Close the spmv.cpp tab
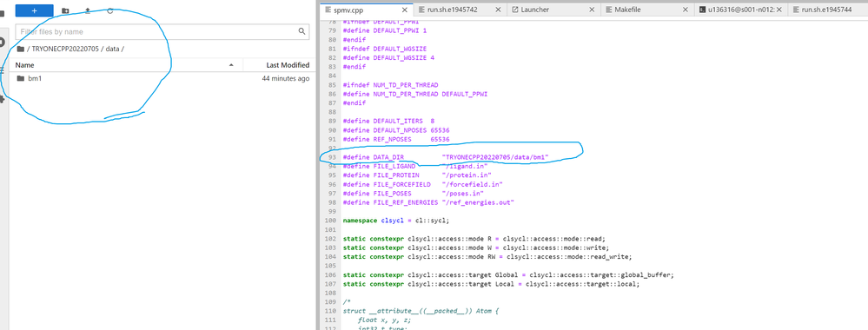The image size is (868, 330). (405, 10)
